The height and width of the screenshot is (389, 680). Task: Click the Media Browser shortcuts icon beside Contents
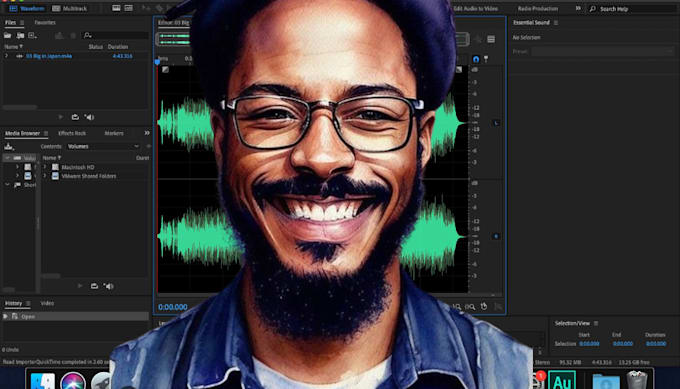(8, 147)
